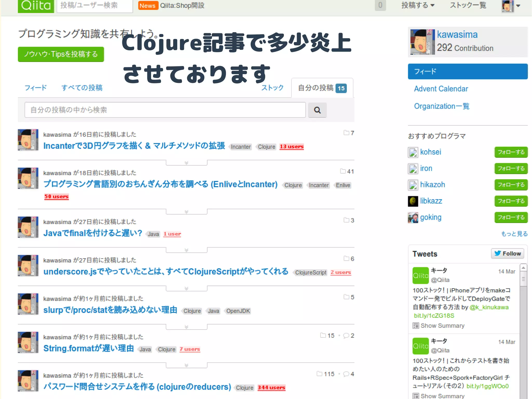This screenshot has width=532, height=399.
Task: Select the 自分の投稿 tab
Action: [x=322, y=88]
